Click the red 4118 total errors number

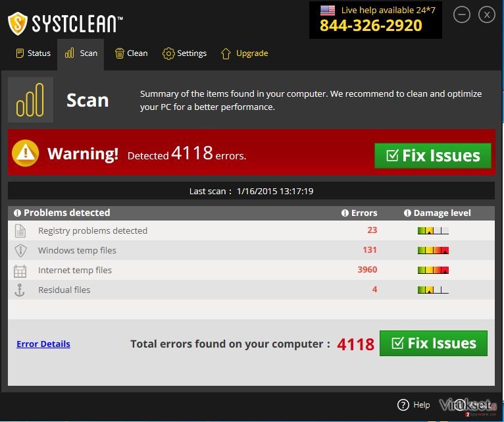(x=355, y=344)
